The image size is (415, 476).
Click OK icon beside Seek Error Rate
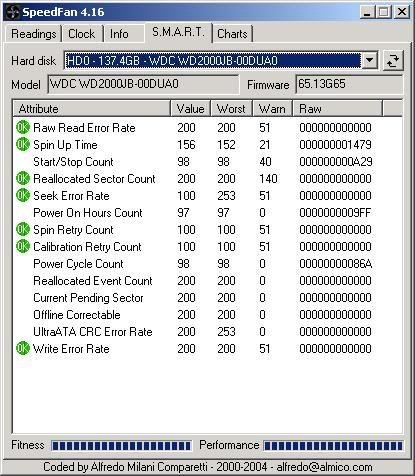pos(23,195)
